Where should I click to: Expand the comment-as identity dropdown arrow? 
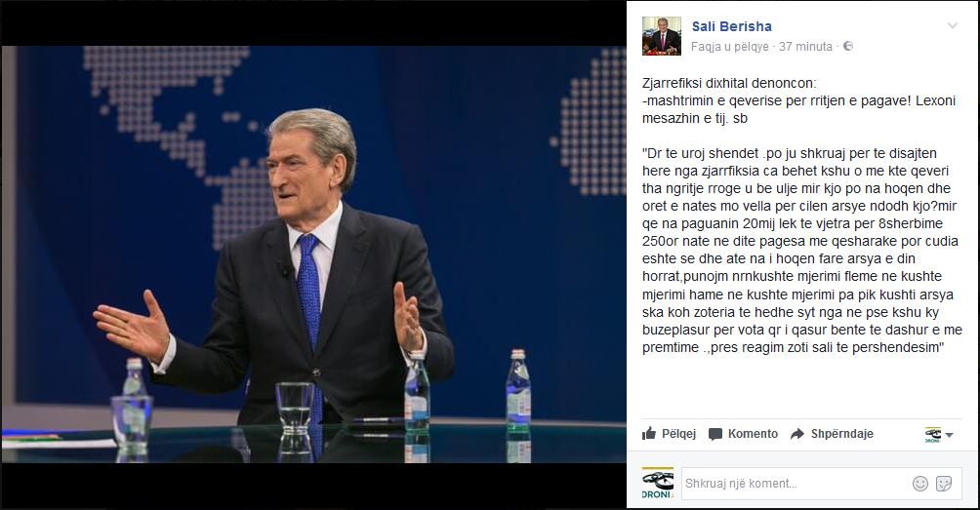point(950,435)
